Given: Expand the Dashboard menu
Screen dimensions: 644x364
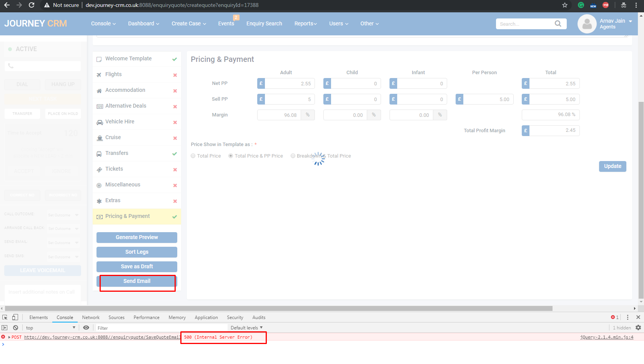Looking at the screenshot, I should (144, 24).
